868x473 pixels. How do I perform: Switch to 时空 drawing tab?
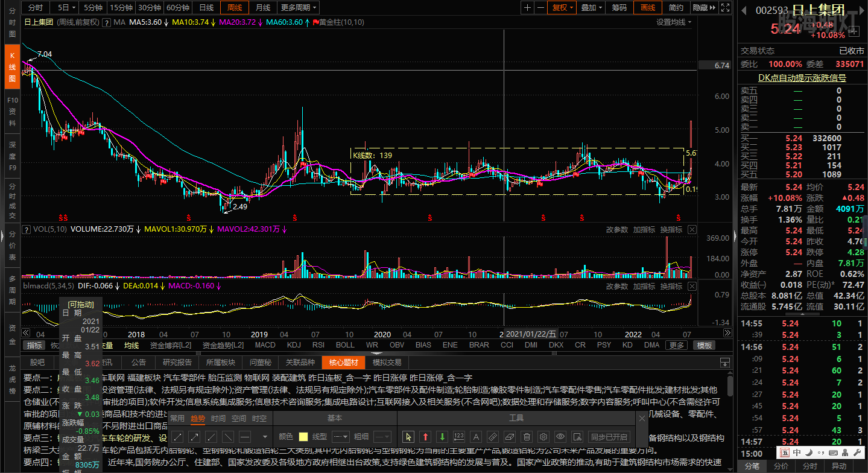click(x=259, y=419)
